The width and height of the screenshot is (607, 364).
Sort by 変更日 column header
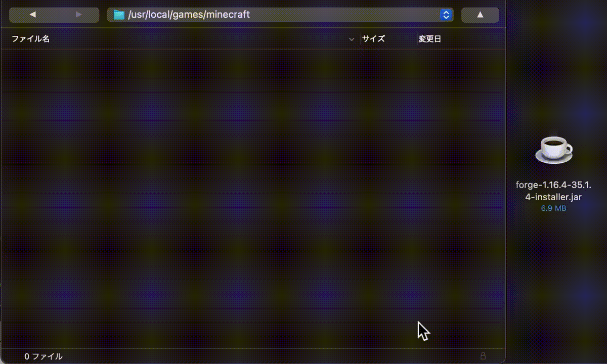(x=429, y=39)
